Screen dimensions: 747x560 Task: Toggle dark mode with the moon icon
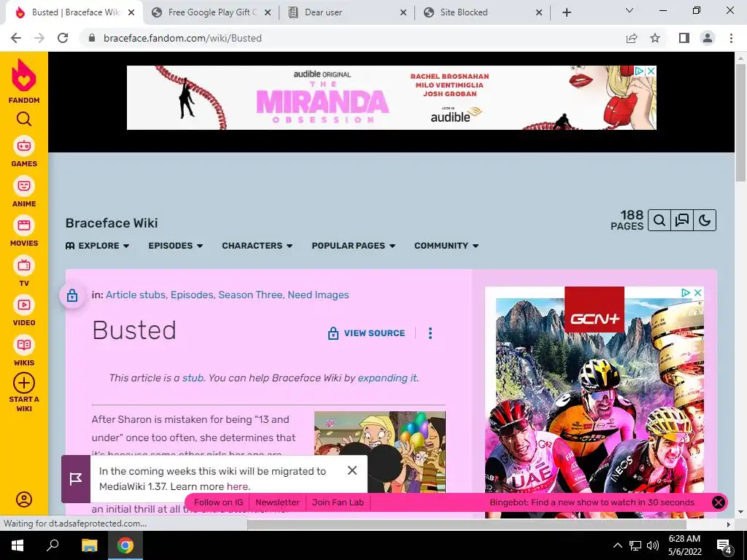click(705, 220)
